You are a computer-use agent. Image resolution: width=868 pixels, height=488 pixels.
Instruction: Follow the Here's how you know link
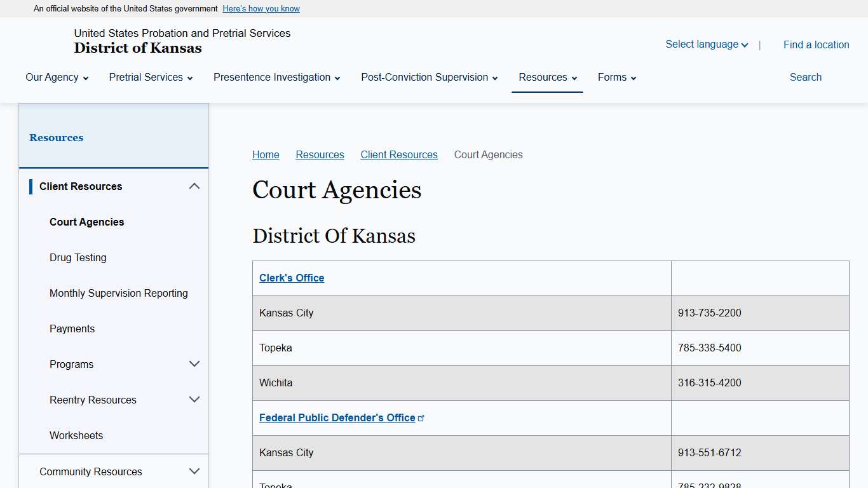(x=261, y=8)
